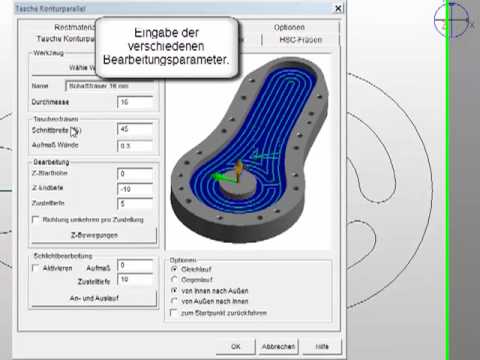This screenshot has width=480, height=360.
Task: Edit the Schnittbreite (%) field
Action: point(135,129)
